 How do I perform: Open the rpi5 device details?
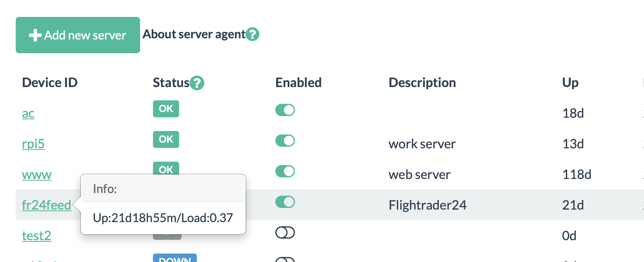point(33,144)
